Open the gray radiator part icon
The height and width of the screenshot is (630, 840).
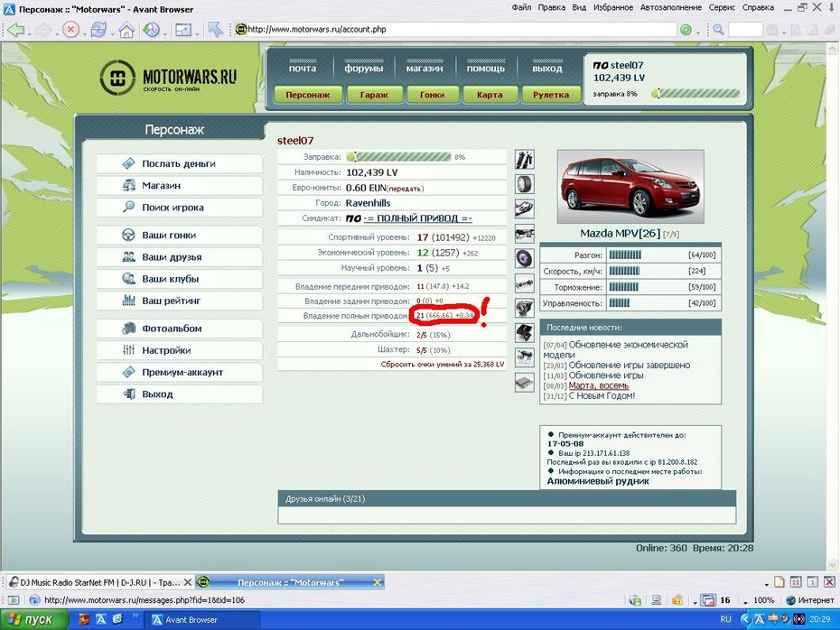(x=525, y=383)
